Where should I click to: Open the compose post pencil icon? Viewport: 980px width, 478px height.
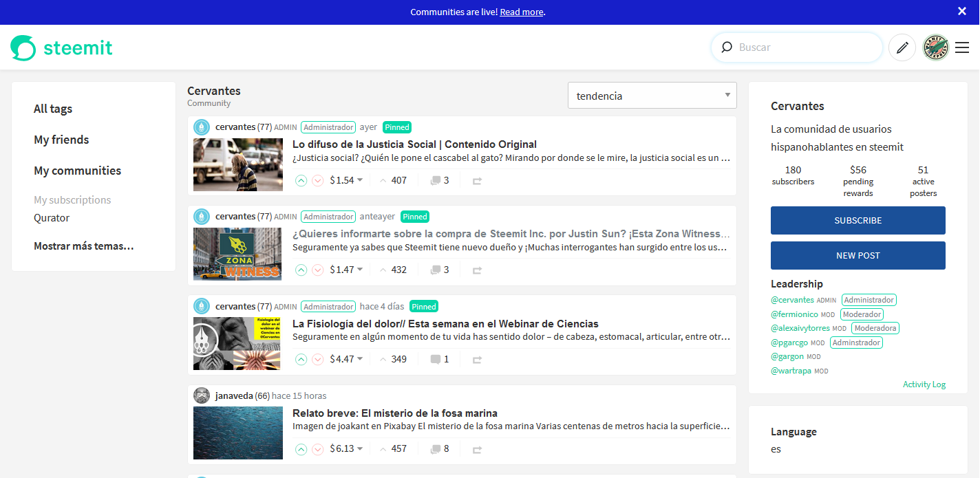point(902,48)
